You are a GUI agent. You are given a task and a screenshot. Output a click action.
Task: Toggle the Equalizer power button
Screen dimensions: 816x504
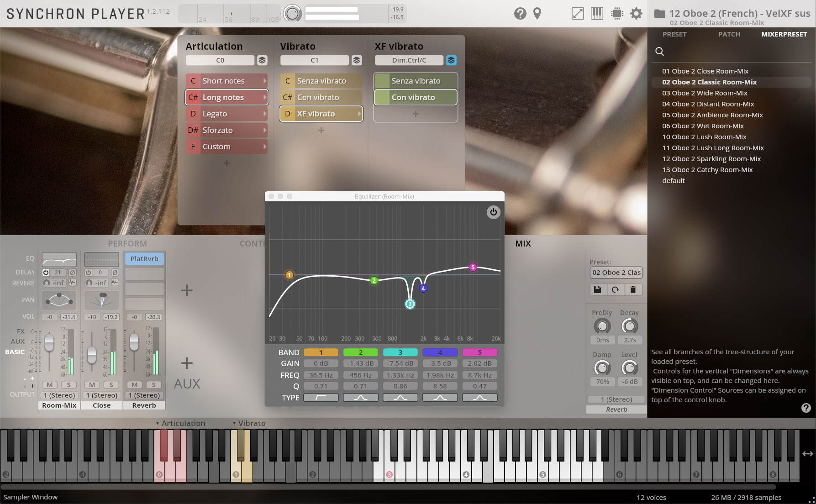coord(493,212)
